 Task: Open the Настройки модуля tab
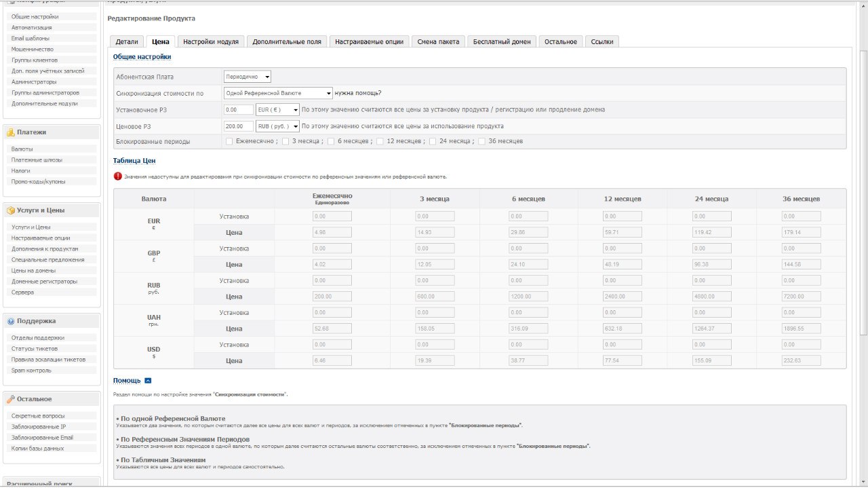pos(210,41)
